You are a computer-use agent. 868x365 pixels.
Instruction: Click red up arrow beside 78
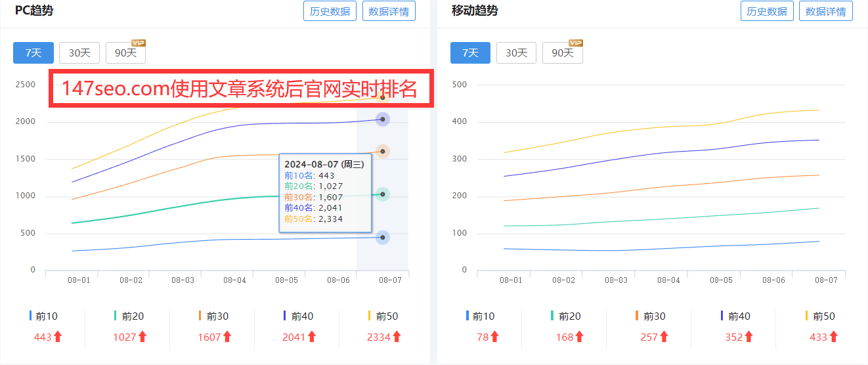click(x=494, y=337)
